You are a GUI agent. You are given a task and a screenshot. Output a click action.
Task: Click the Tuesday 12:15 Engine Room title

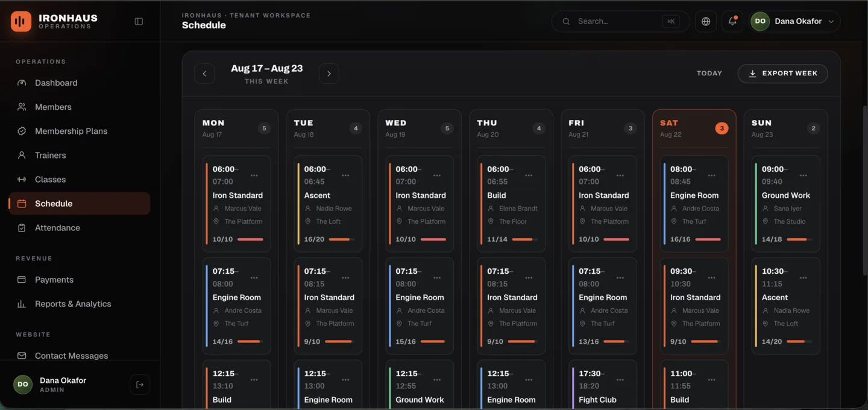coord(329,400)
